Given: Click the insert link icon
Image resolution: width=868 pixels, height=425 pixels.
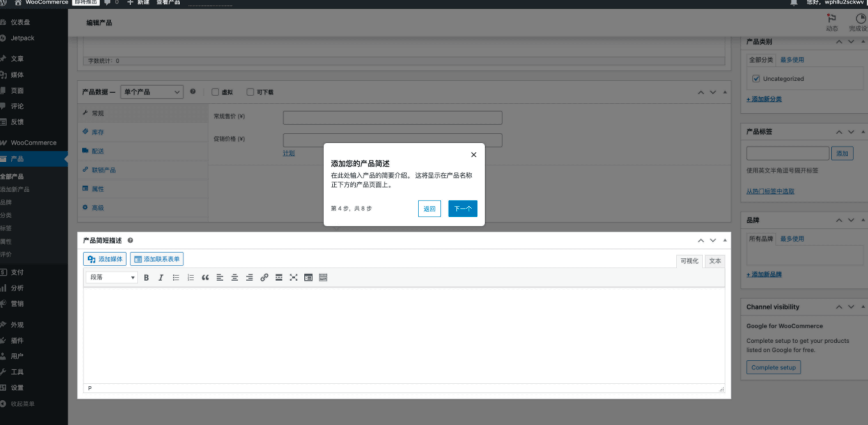Looking at the screenshot, I should click(264, 277).
